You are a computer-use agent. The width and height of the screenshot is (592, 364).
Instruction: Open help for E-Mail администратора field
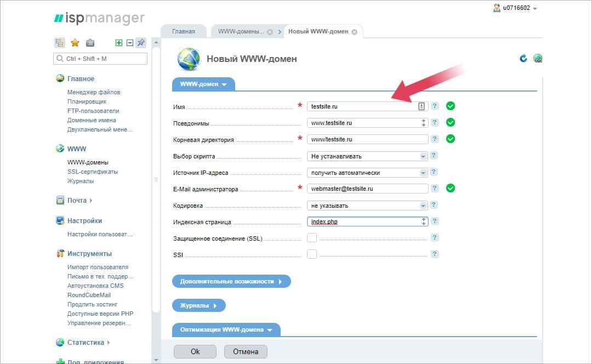click(x=435, y=188)
